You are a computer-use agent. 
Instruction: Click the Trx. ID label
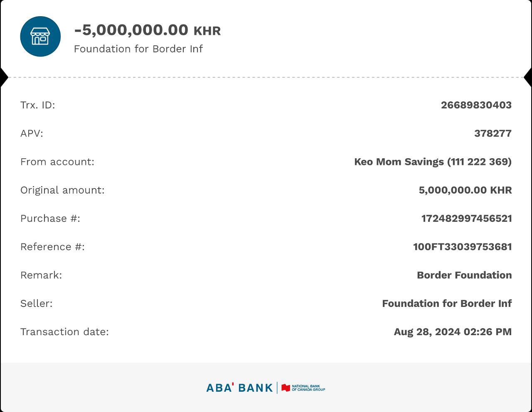click(x=37, y=105)
